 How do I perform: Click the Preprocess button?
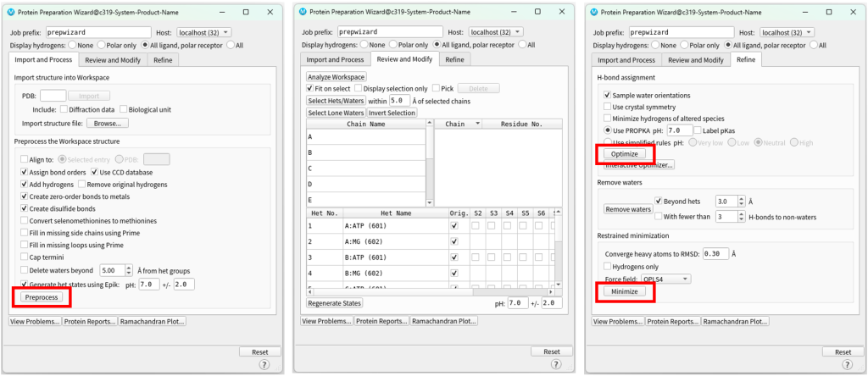41,298
